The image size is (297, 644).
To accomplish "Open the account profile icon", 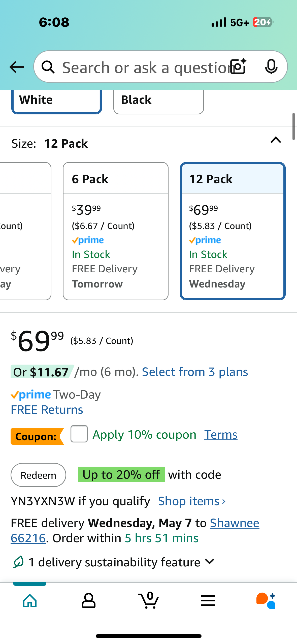I will click(89, 601).
